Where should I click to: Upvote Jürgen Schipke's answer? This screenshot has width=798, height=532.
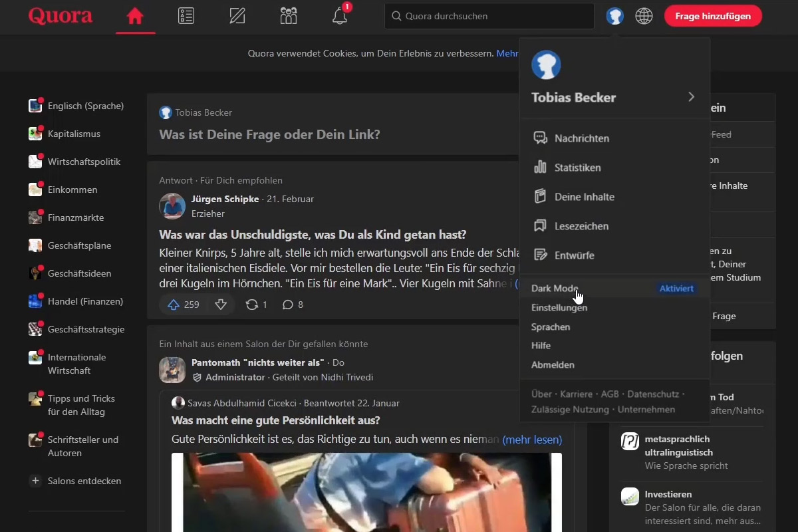point(184,305)
